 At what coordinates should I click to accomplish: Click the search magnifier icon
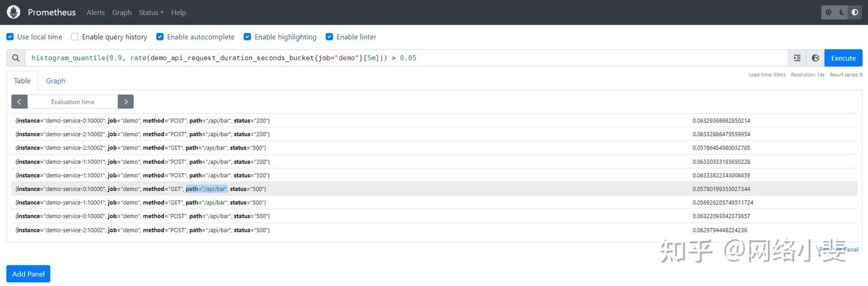(16, 58)
